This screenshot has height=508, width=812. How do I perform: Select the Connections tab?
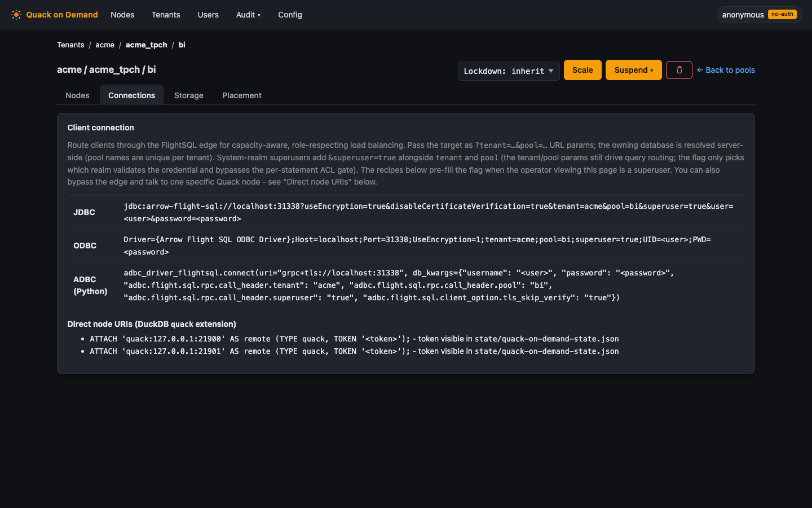(131, 95)
